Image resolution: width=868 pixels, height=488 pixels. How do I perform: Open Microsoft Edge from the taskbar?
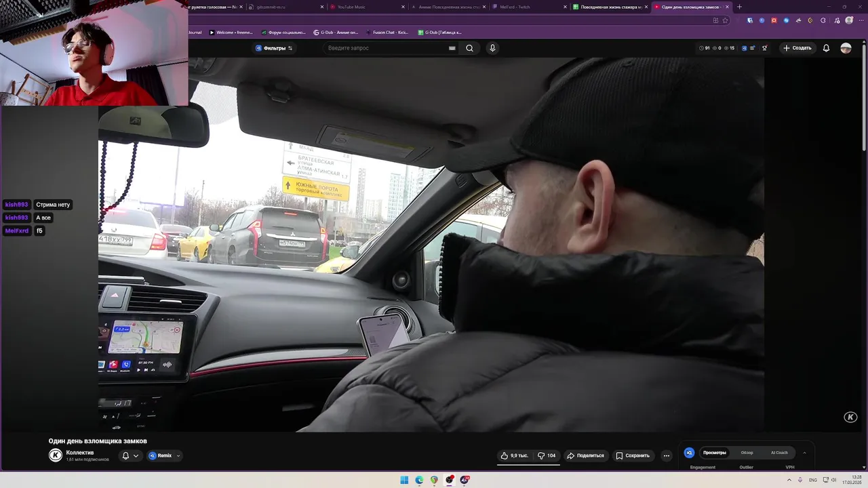[x=419, y=480]
